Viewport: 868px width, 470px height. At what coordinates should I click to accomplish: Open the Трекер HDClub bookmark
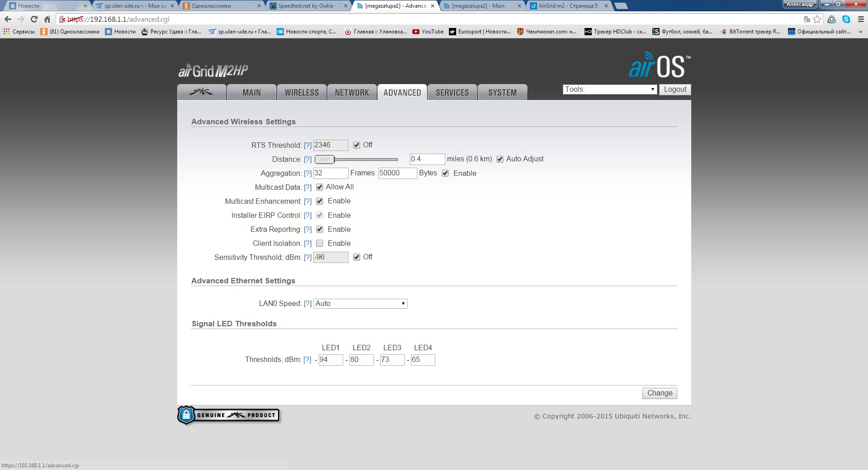click(615, 32)
